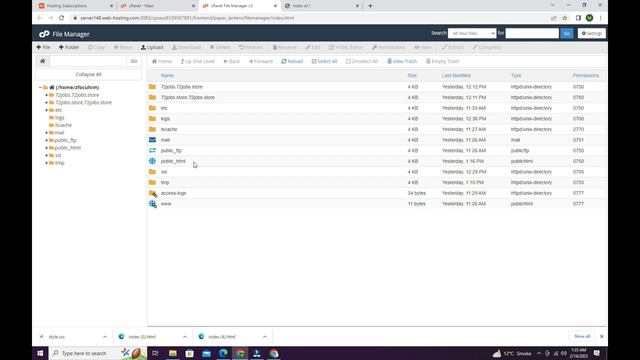Click the Back navigation button
Screen dimensions: 640x360
point(231,61)
